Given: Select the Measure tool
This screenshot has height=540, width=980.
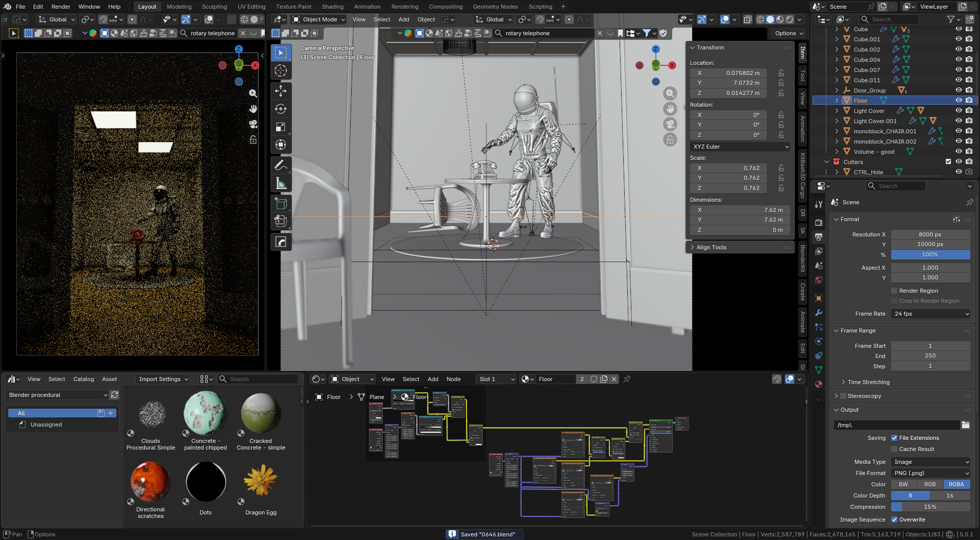Looking at the screenshot, I should coord(281,183).
